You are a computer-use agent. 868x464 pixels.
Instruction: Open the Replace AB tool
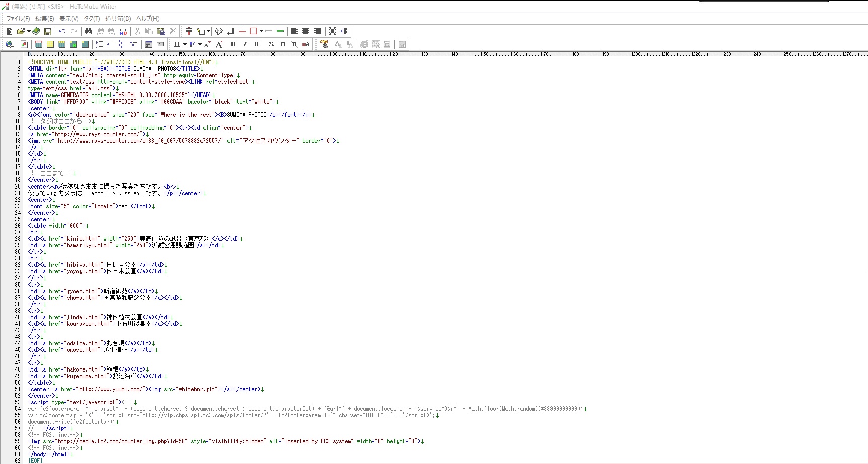[x=123, y=31]
